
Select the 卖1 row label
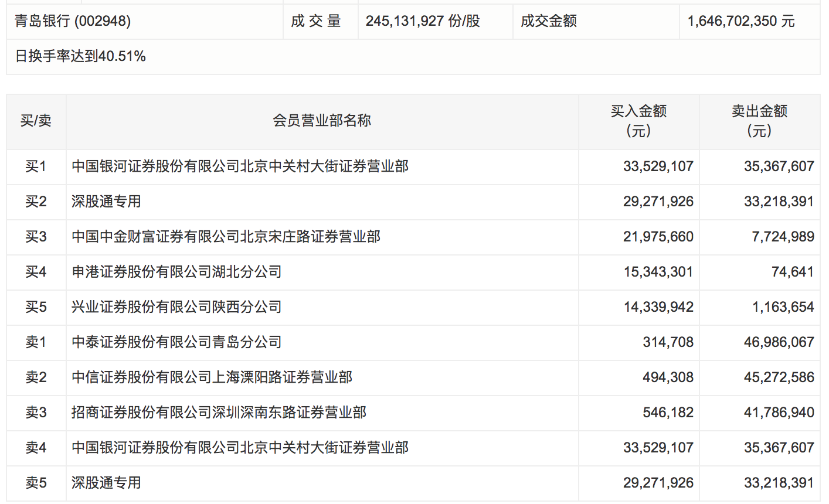point(36,342)
